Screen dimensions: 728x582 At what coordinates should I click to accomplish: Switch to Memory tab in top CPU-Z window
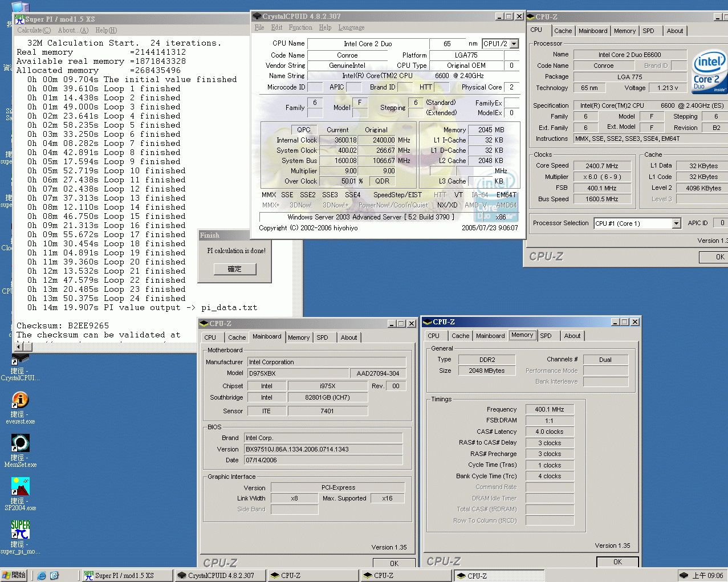click(625, 31)
